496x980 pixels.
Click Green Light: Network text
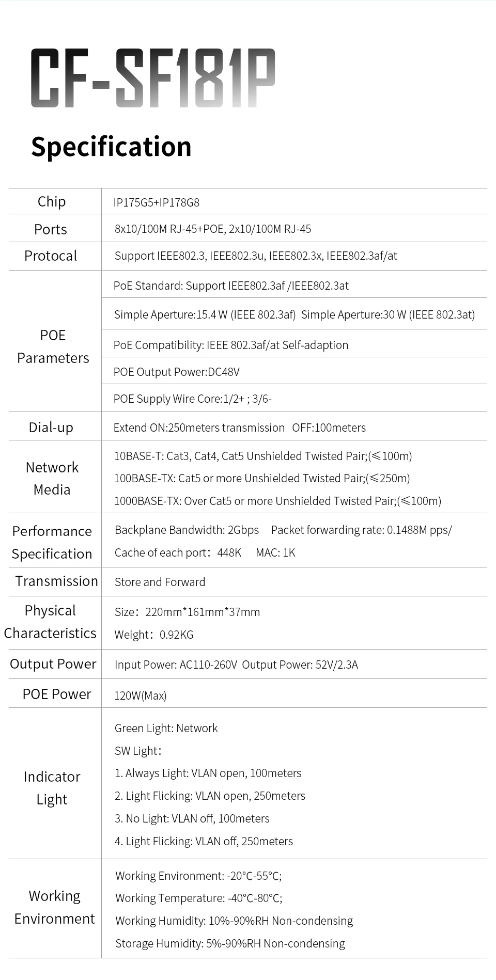coord(166,728)
